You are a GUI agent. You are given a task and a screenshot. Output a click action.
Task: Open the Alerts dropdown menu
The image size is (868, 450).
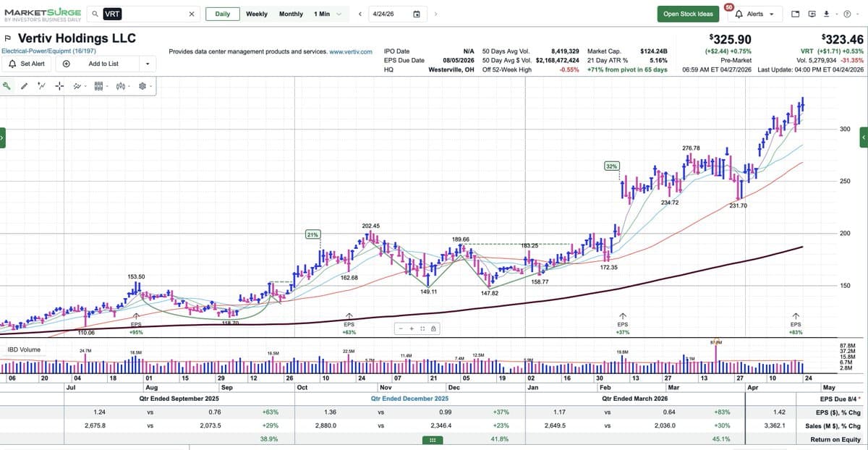[759, 14]
